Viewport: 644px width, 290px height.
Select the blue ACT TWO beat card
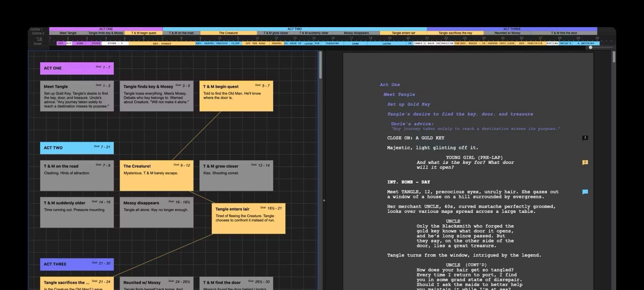pyautogui.click(x=77, y=148)
